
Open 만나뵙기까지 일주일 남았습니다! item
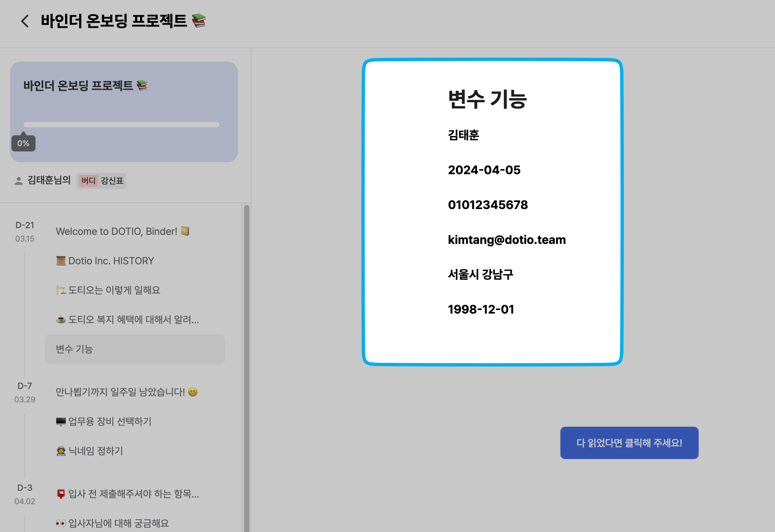click(126, 392)
